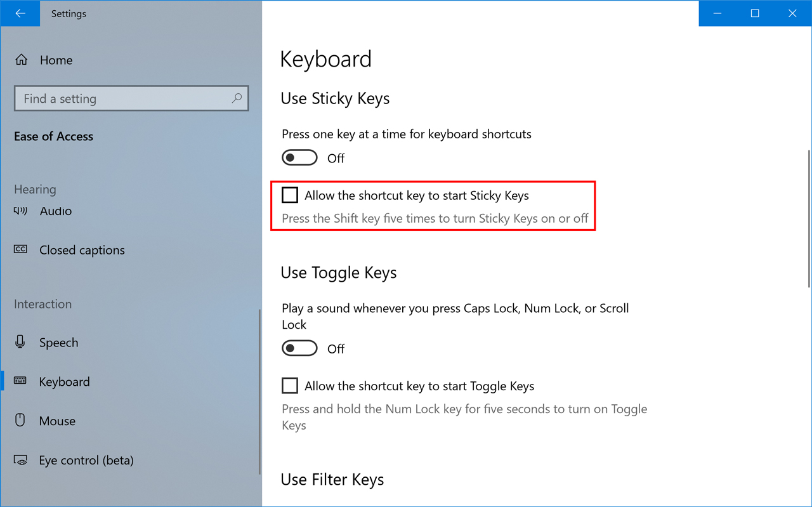
Task: Select the Speech microphone icon
Action: (20, 342)
